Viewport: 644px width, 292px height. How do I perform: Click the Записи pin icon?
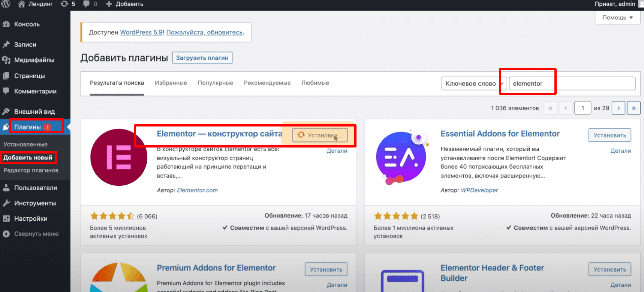6,44
